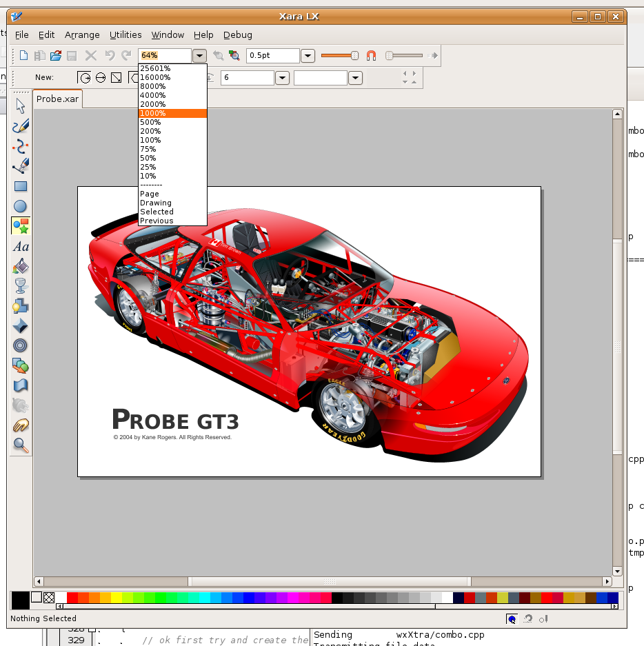Select the Fill tool
The image size is (644, 646).
(x=20, y=266)
